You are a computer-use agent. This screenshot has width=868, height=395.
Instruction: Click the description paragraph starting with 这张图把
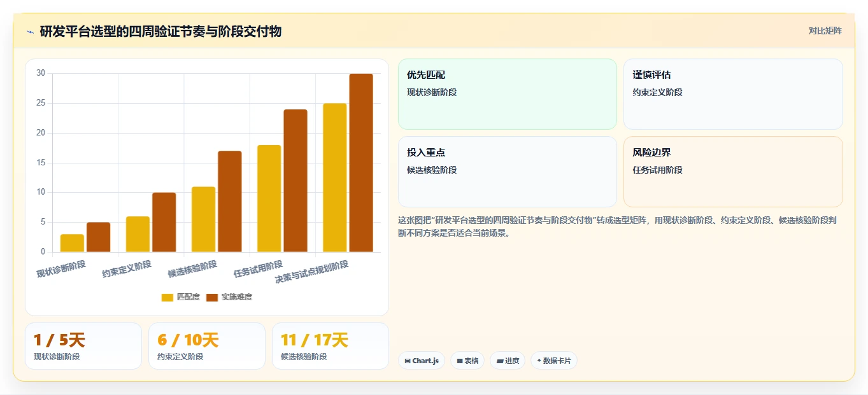(617, 226)
